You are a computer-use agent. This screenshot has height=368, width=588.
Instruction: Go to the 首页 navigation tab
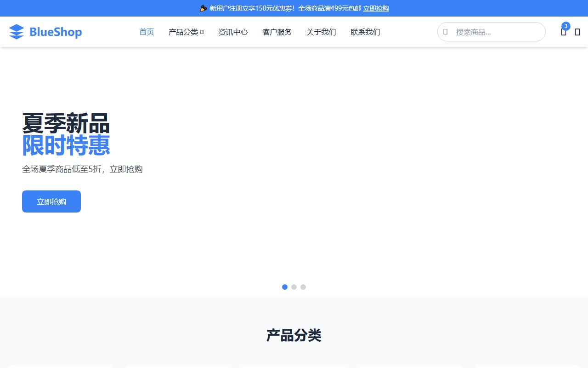(147, 32)
